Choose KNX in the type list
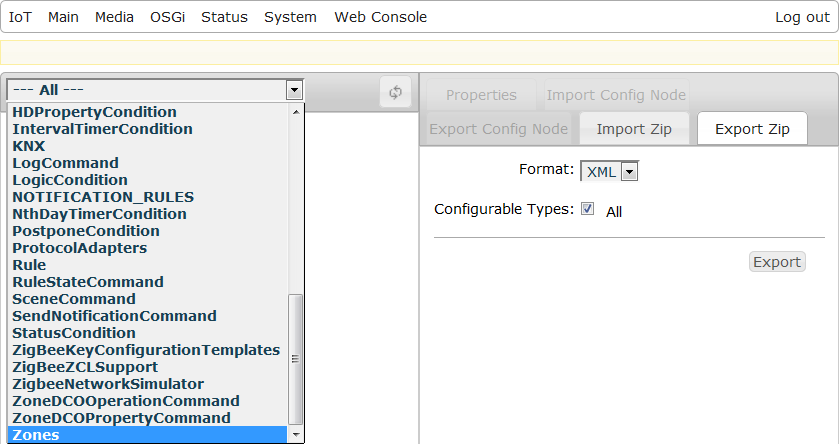 point(28,146)
